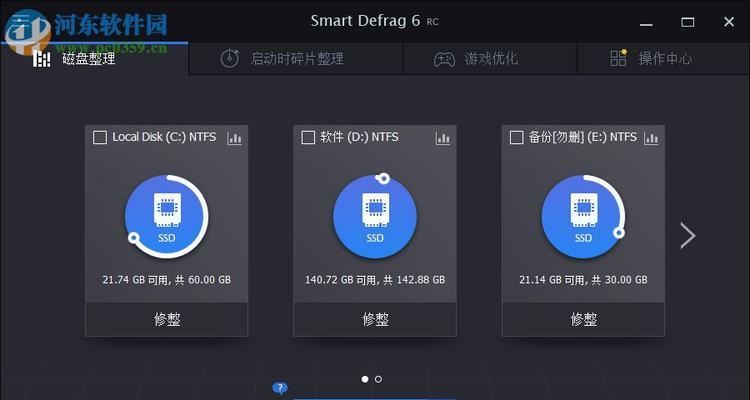Screen dimensions: 750x400
Task: Click the gamepad icon in game optimize tab
Action: [x=444, y=59]
